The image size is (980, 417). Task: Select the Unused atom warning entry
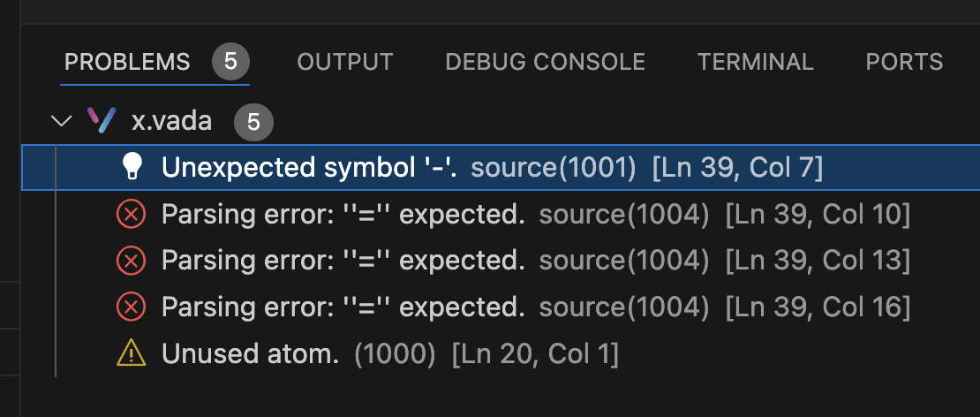pos(501,354)
